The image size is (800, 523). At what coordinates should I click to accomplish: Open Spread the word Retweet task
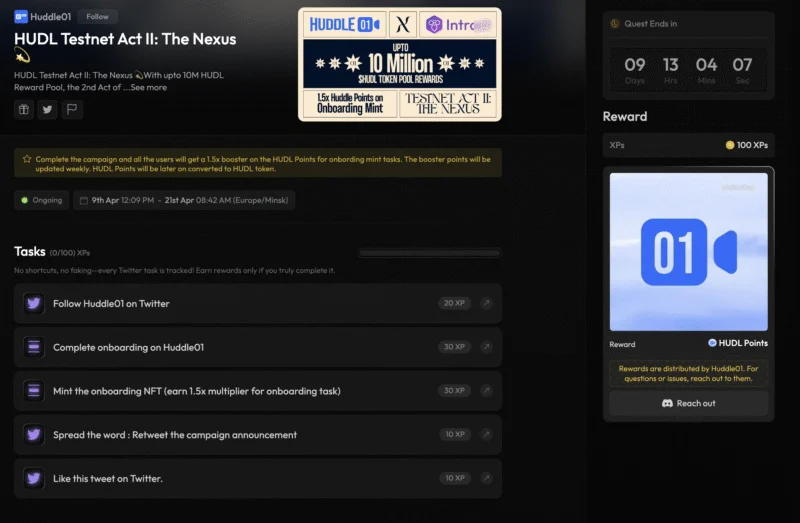point(258,435)
